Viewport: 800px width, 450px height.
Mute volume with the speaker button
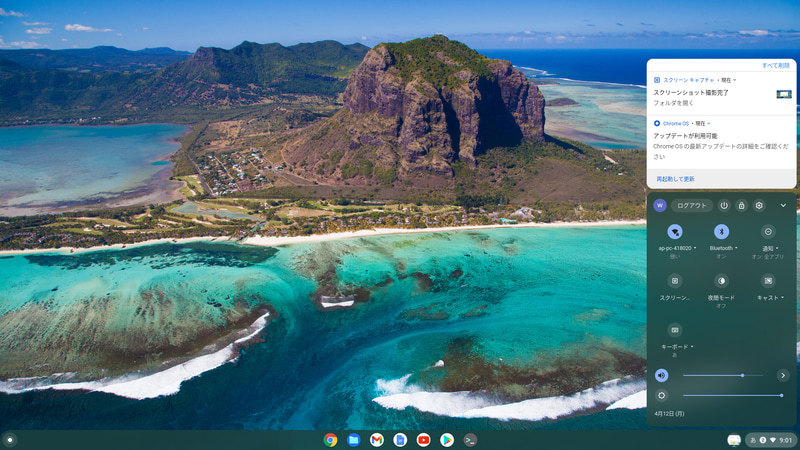pyautogui.click(x=661, y=376)
